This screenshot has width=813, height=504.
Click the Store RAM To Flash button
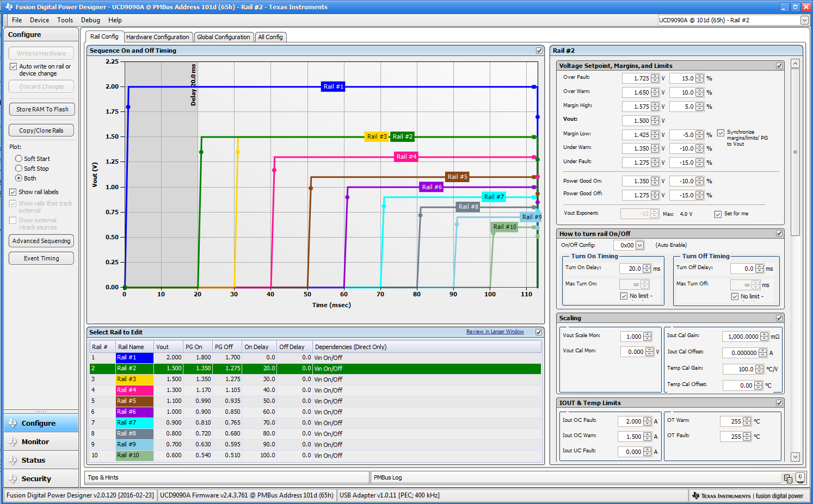pos(42,109)
